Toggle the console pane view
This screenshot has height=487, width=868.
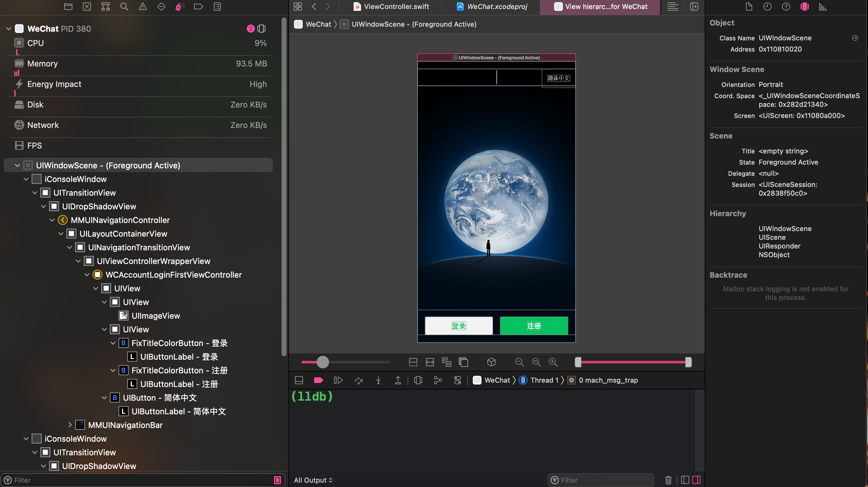click(696, 480)
